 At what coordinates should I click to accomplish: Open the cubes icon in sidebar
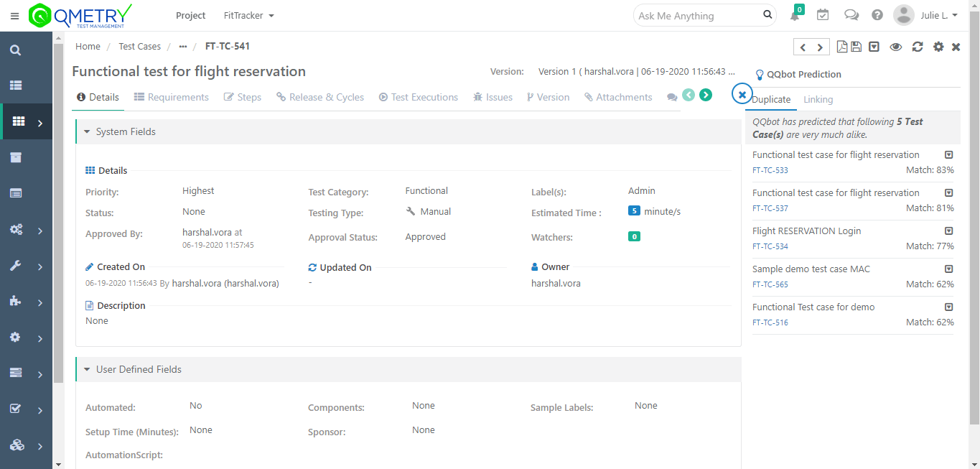(x=17, y=445)
